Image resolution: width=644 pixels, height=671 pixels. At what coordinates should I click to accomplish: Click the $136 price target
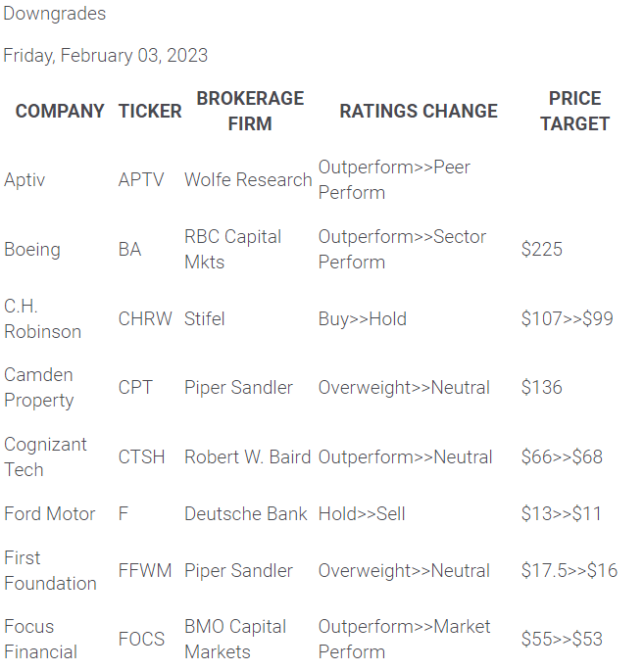pyautogui.click(x=542, y=388)
